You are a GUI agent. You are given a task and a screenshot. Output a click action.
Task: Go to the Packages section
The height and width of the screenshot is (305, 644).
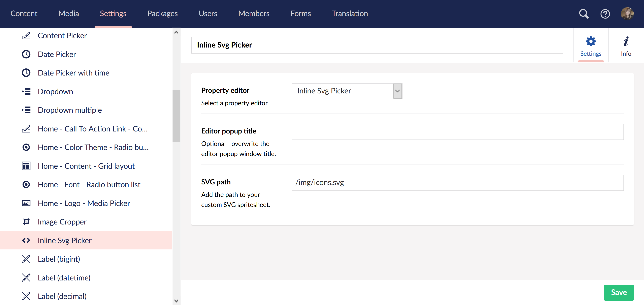(x=162, y=13)
